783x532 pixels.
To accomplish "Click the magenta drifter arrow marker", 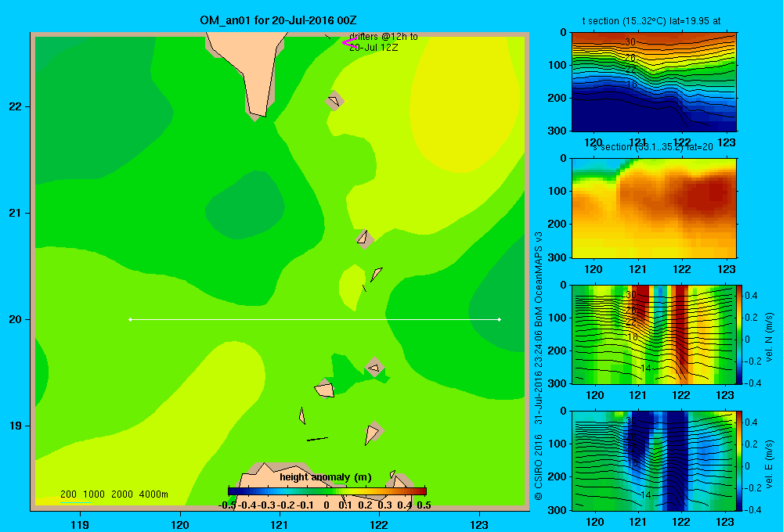I will pos(348,42).
